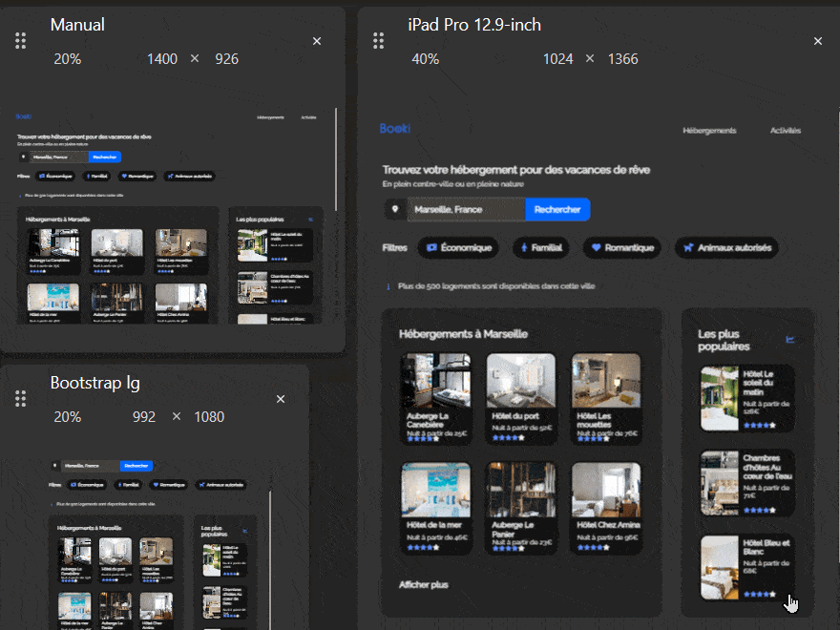Open Hôtel Bleu et Blanc popular card
This screenshot has width=840, height=630.
coord(747,568)
